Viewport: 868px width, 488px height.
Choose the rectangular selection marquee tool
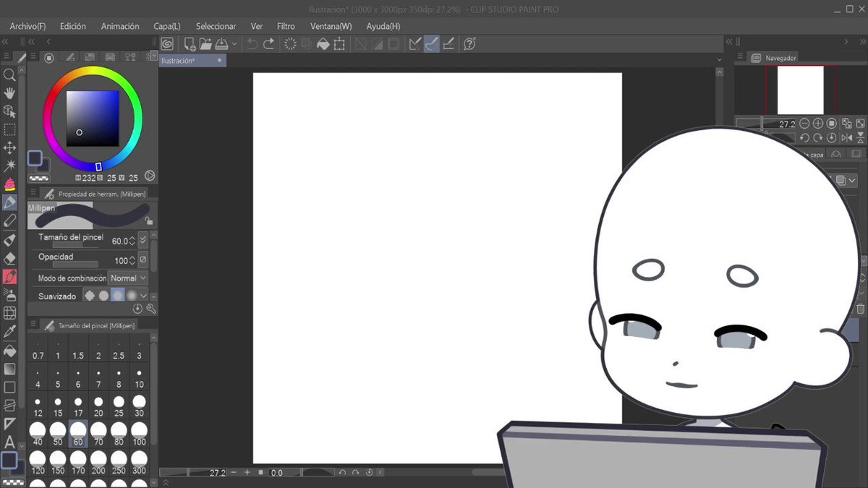pos(9,129)
